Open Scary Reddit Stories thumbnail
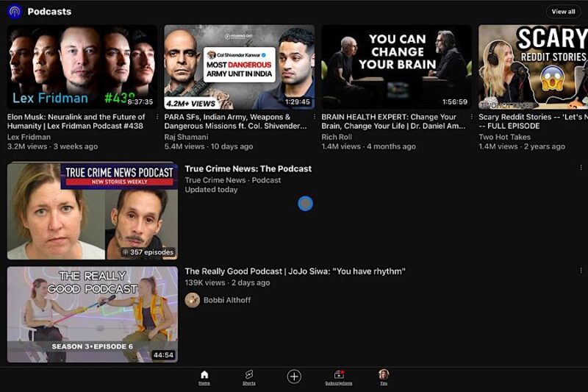 [534, 67]
